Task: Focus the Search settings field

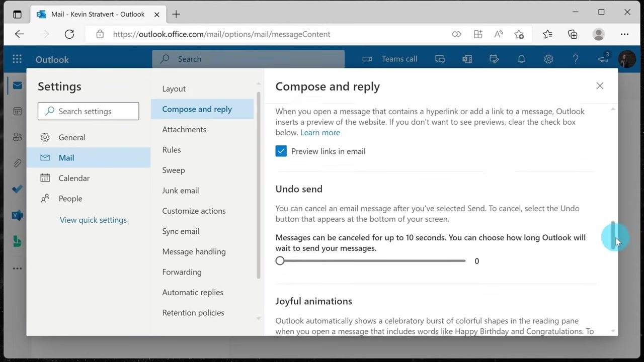Action: click(x=89, y=111)
